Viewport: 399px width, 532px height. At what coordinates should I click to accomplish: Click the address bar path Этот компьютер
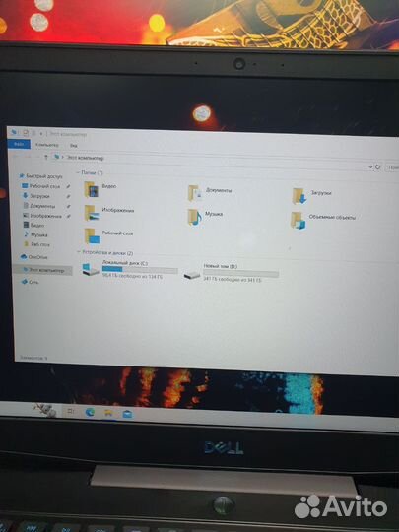coord(85,158)
